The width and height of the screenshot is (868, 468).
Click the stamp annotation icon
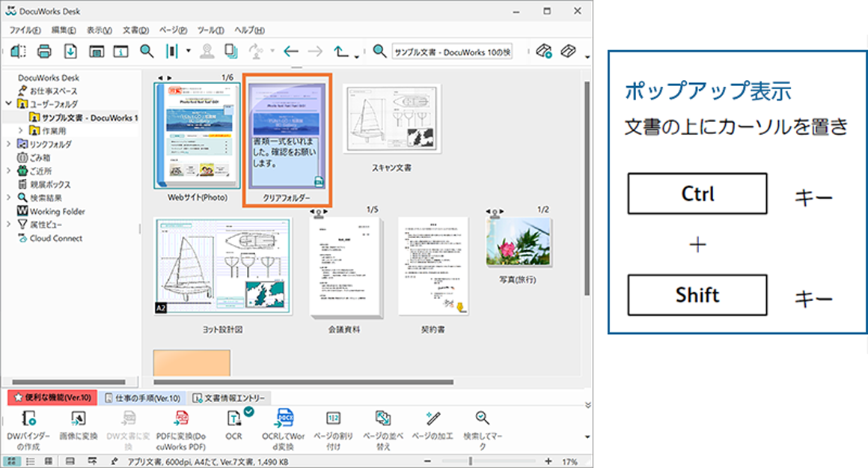coord(207,52)
